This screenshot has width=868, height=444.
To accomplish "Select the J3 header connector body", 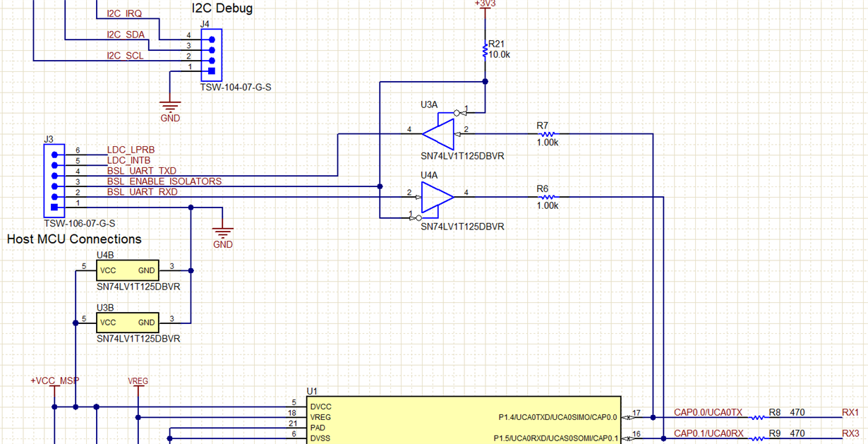I will pos(54,181).
